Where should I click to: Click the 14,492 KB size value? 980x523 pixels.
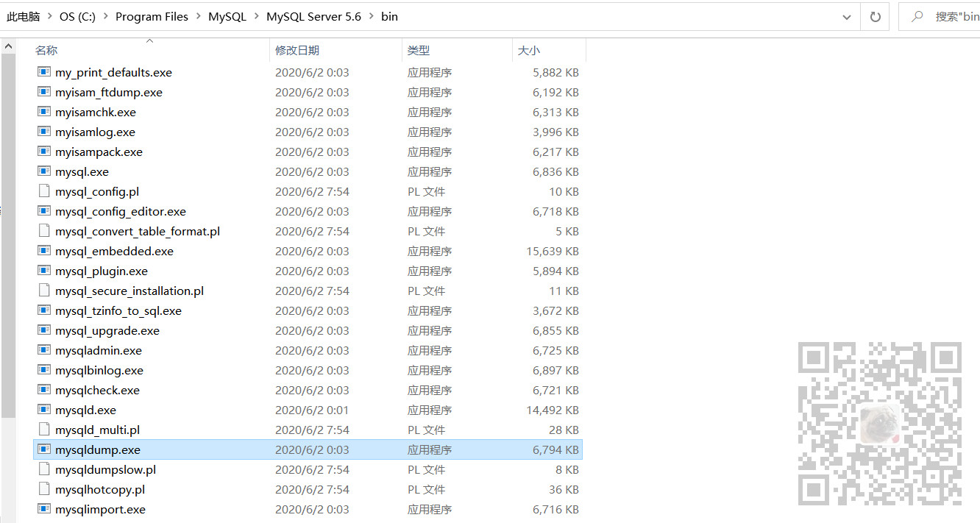(x=553, y=410)
